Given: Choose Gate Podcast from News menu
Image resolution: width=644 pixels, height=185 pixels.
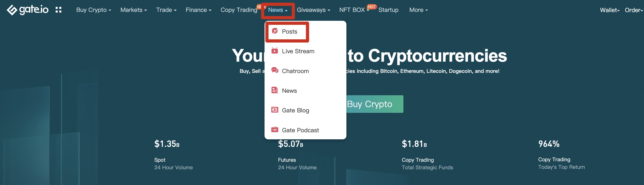Looking at the screenshot, I should (300, 130).
